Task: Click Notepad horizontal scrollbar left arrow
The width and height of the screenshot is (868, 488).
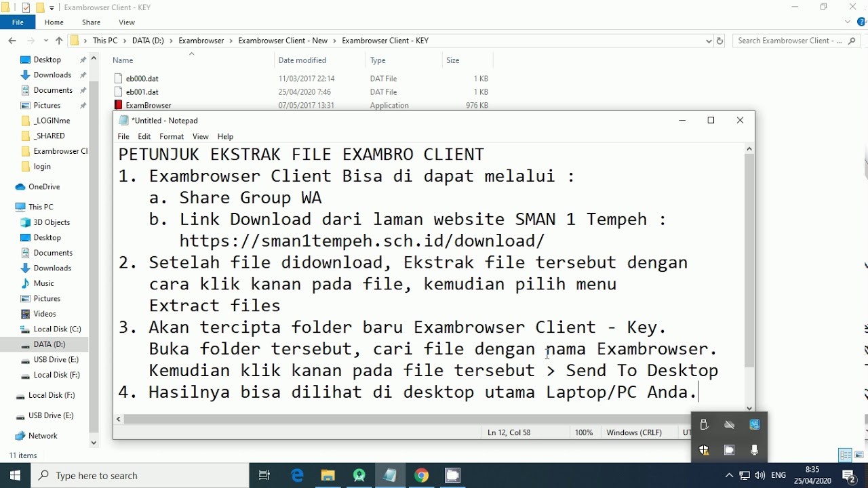Action: [x=119, y=419]
